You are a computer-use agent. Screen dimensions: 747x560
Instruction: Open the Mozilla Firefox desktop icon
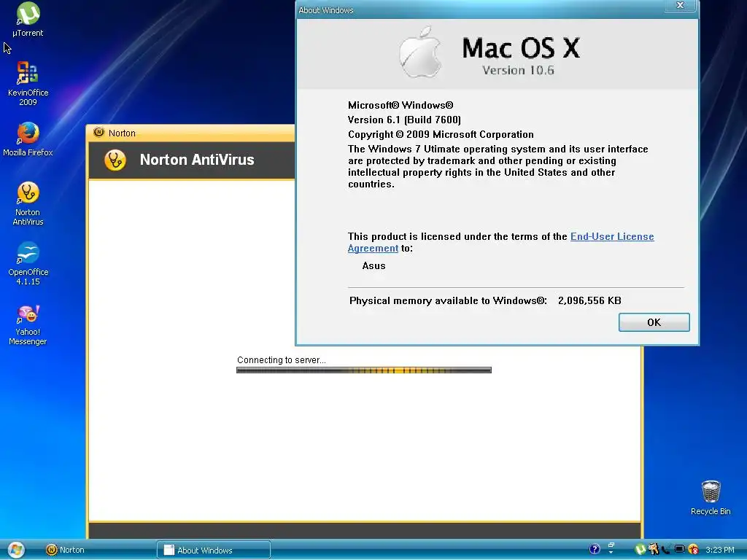click(28, 139)
